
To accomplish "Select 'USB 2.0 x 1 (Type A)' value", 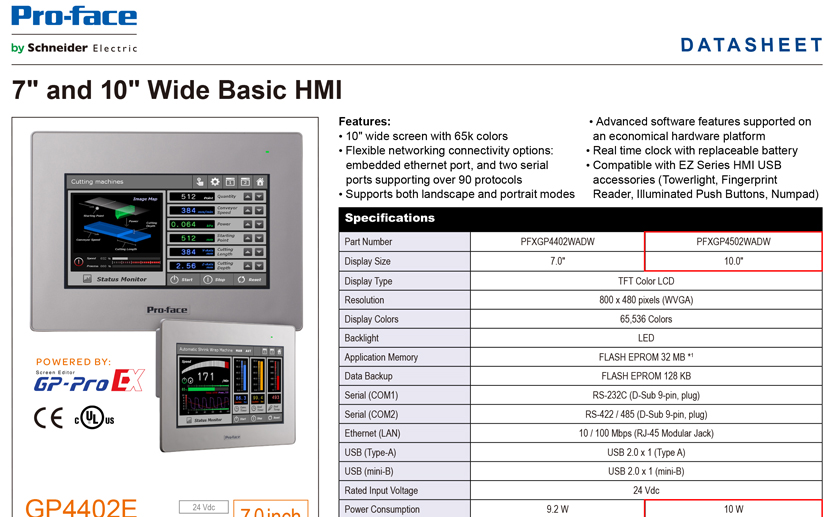I will [x=646, y=452].
